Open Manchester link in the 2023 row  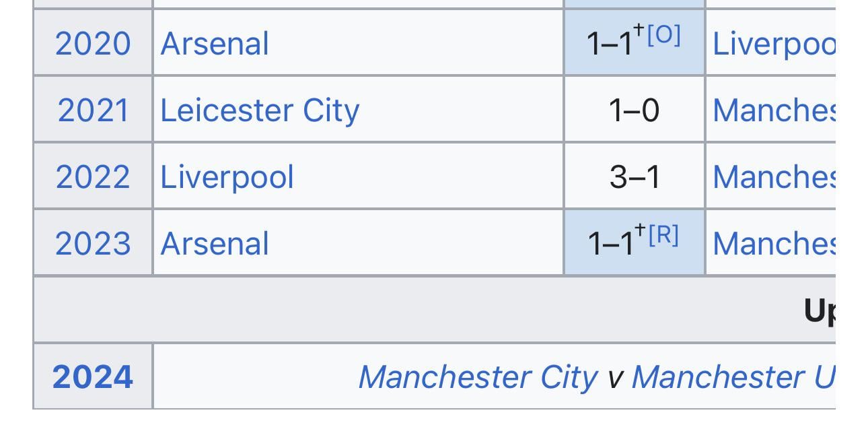(774, 243)
